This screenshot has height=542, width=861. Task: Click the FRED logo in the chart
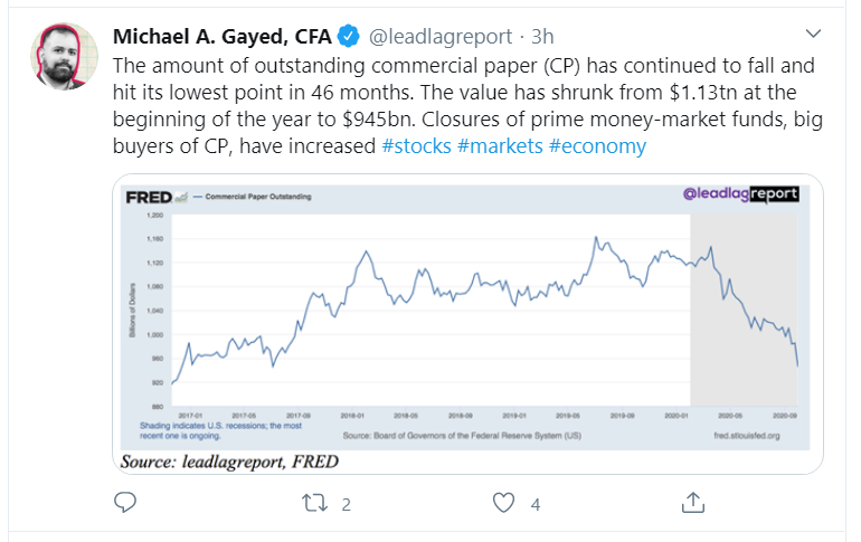click(x=147, y=196)
